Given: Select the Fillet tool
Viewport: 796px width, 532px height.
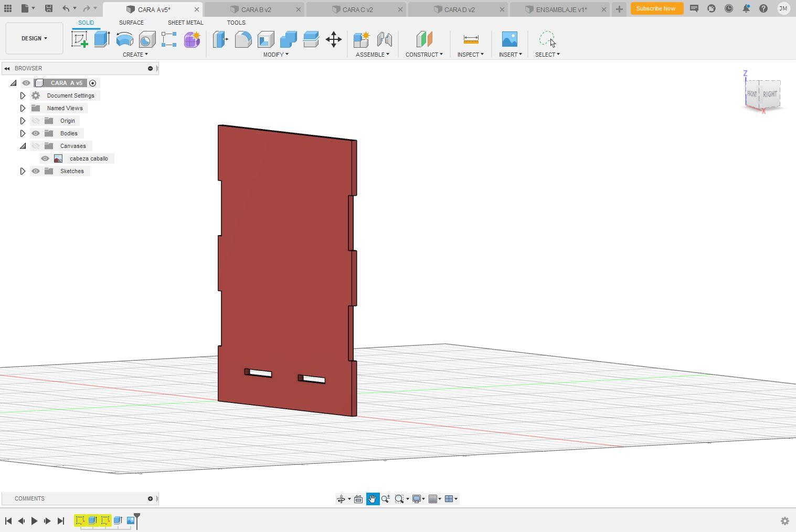Looking at the screenshot, I should point(243,39).
